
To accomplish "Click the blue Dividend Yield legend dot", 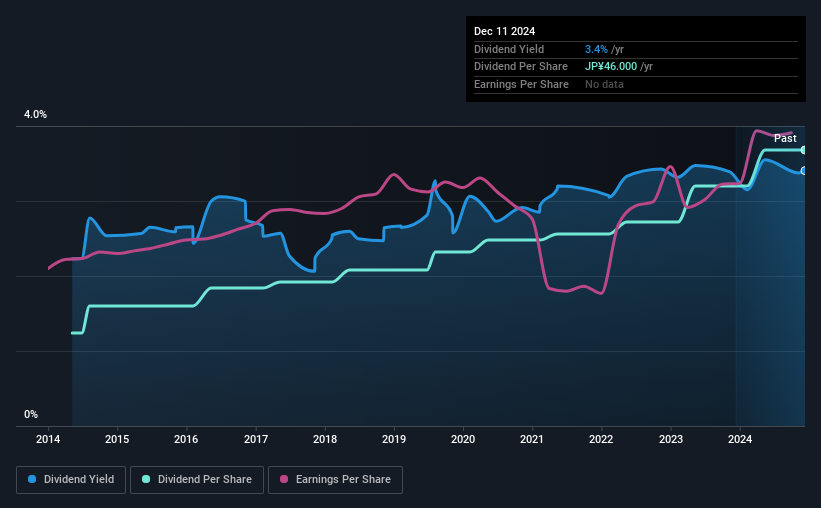I will click(x=32, y=479).
